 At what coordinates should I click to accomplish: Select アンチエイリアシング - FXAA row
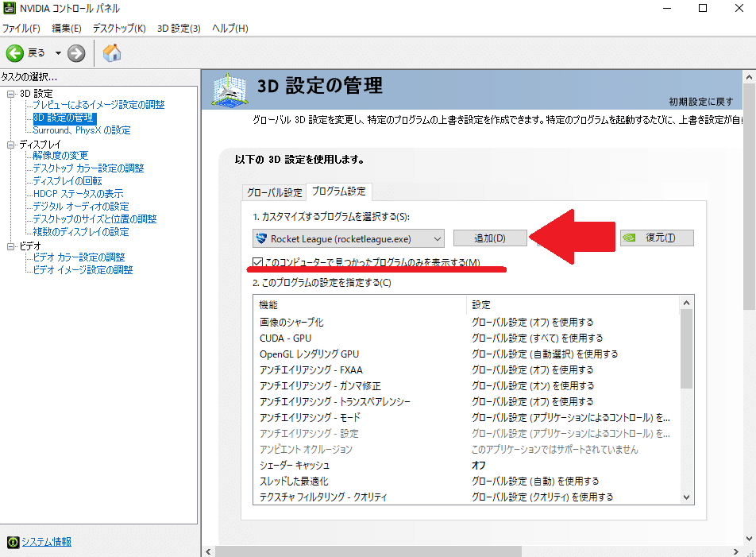[x=466, y=370]
